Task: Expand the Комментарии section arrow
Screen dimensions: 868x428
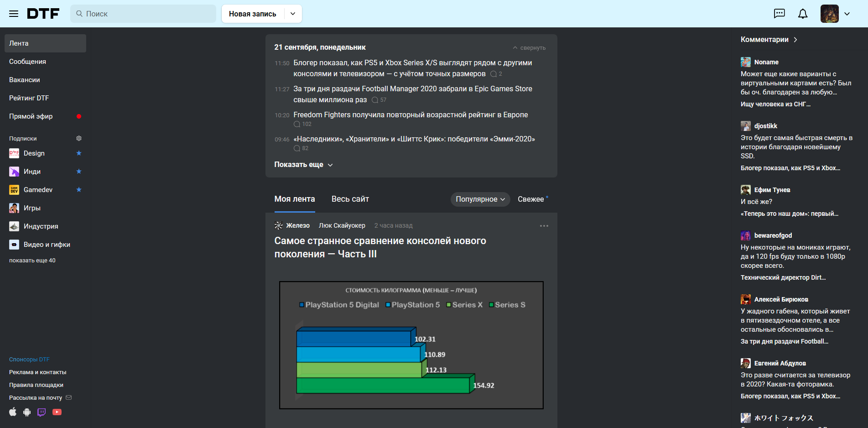Action: (x=795, y=40)
